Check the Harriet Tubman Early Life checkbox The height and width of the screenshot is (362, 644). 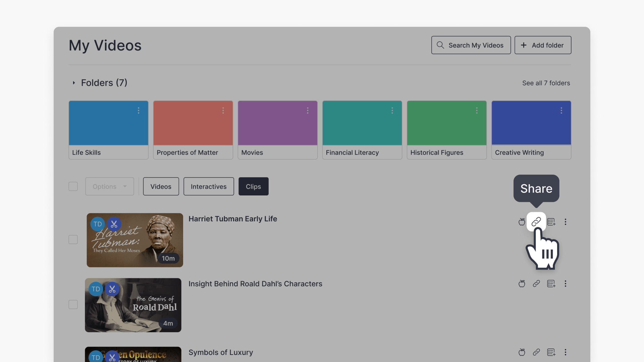(x=73, y=240)
